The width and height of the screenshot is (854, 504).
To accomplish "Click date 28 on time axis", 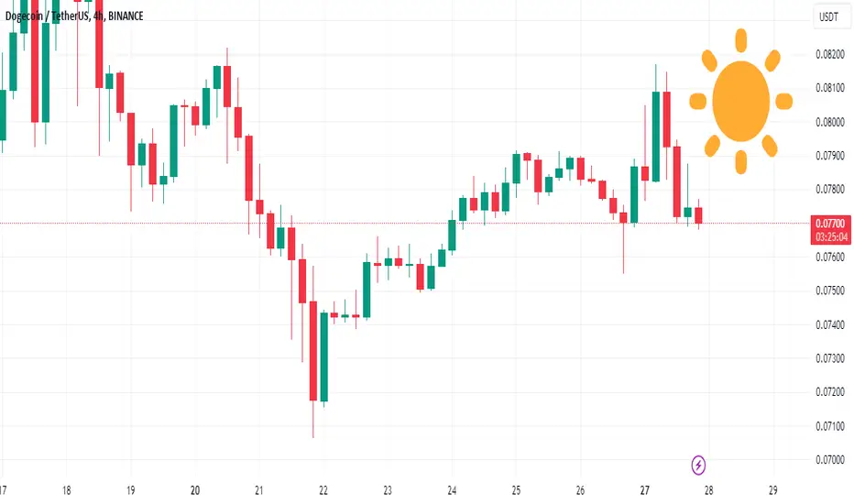I will [x=708, y=490].
